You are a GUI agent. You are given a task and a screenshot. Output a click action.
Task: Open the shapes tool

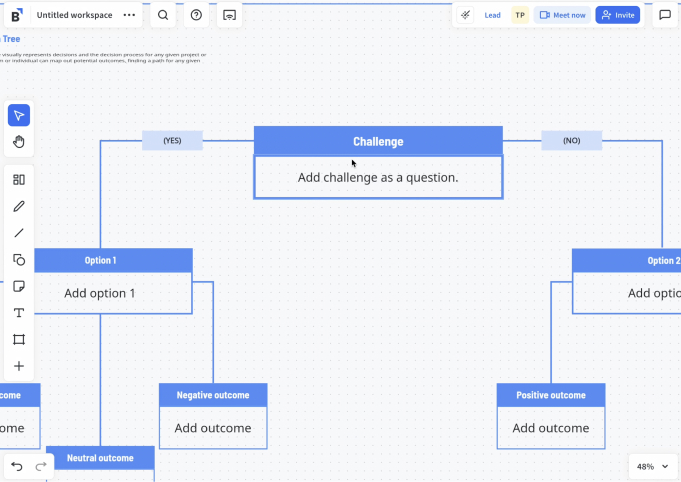pyautogui.click(x=18, y=260)
